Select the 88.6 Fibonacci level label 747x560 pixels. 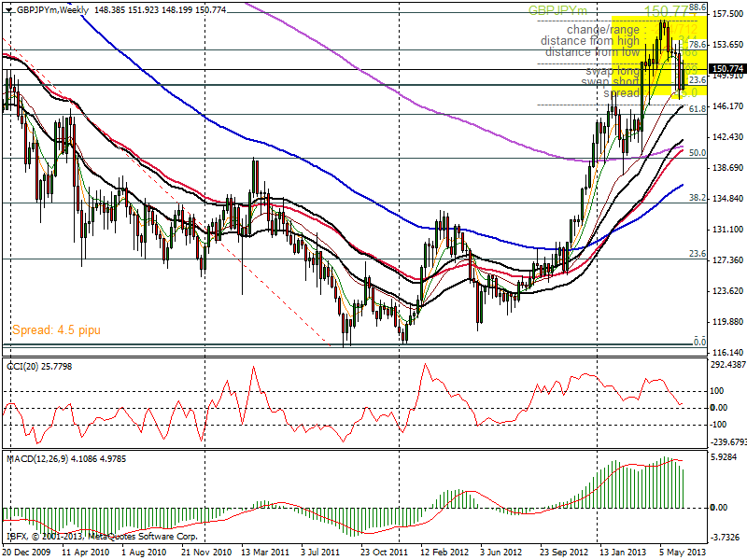pyautogui.click(x=698, y=7)
